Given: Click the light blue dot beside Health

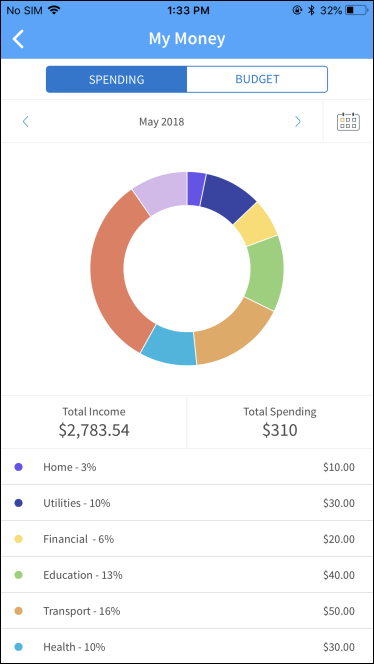Looking at the screenshot, I should coord(19,647).
